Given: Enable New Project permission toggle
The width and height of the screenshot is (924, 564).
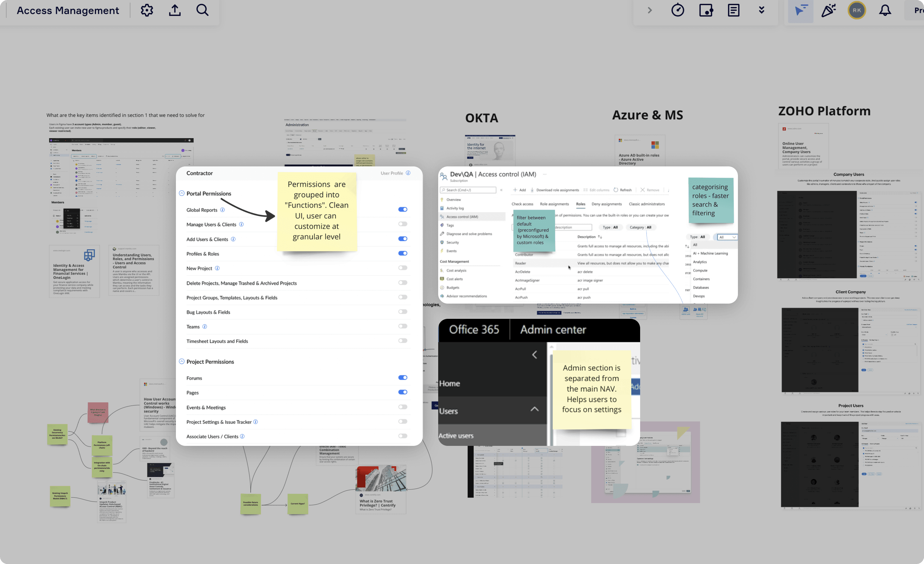Looking at the screenshot, I should pos(403,268).
